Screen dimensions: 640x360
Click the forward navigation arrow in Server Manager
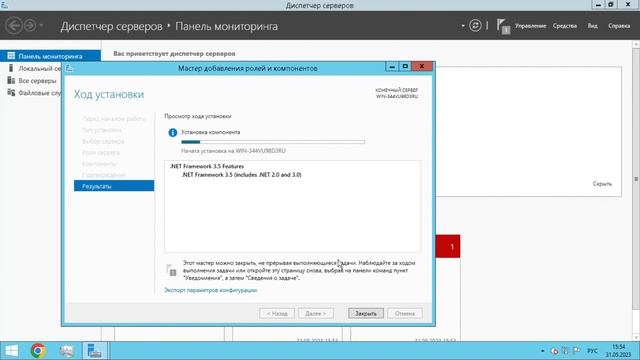30,26
